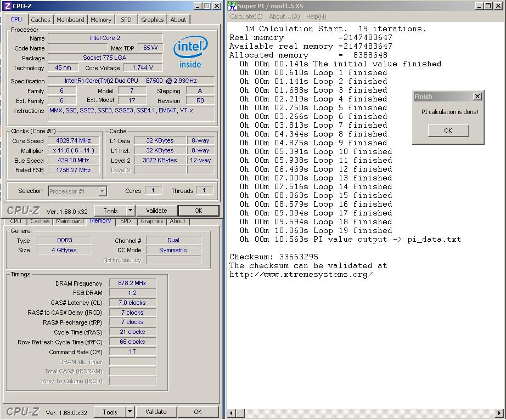Screen dimensions: 506x420
Task: Click Tools button in lower CPU-Z
Action: (x=110, y=412)
